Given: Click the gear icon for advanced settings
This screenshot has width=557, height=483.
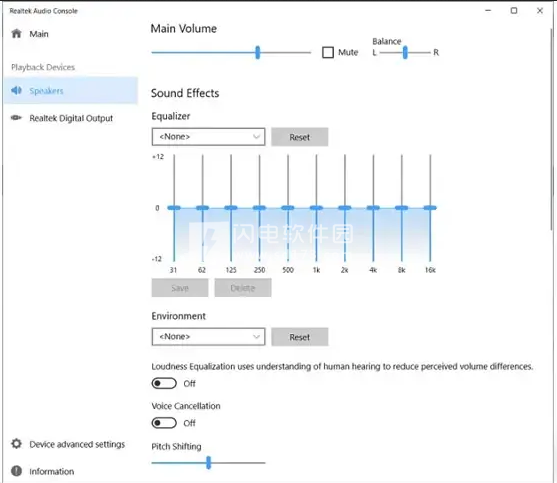Looking at the screenshot, I should [16, 444].
